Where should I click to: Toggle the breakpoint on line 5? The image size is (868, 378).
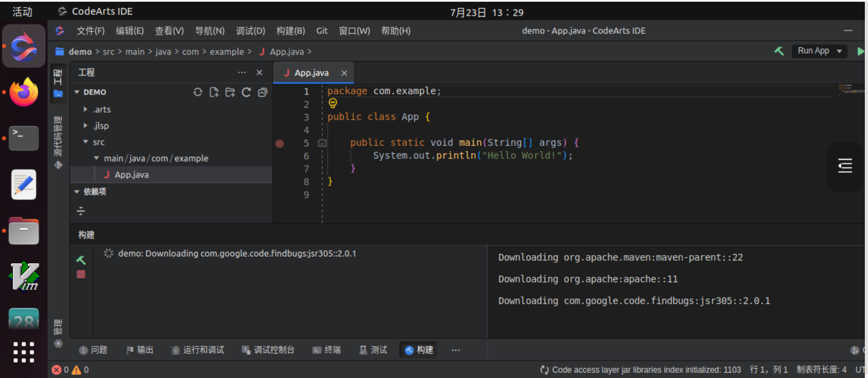tap(280, 144)
